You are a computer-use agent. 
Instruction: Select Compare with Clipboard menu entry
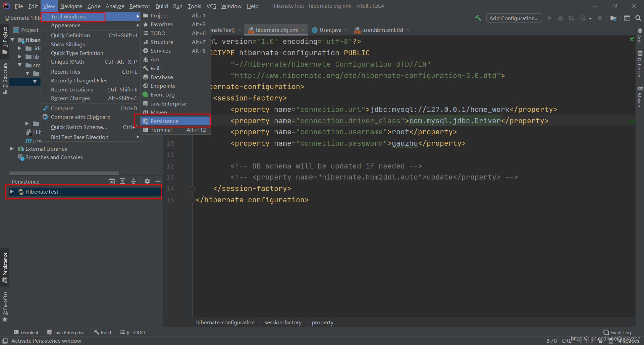point(91,117)
